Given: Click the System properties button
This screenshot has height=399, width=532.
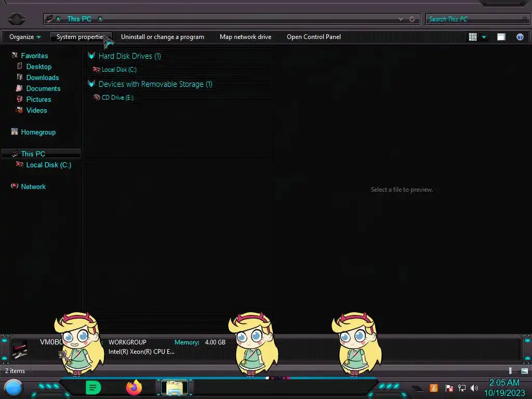Looking at the screenshot, I should [x=81, y=37].
